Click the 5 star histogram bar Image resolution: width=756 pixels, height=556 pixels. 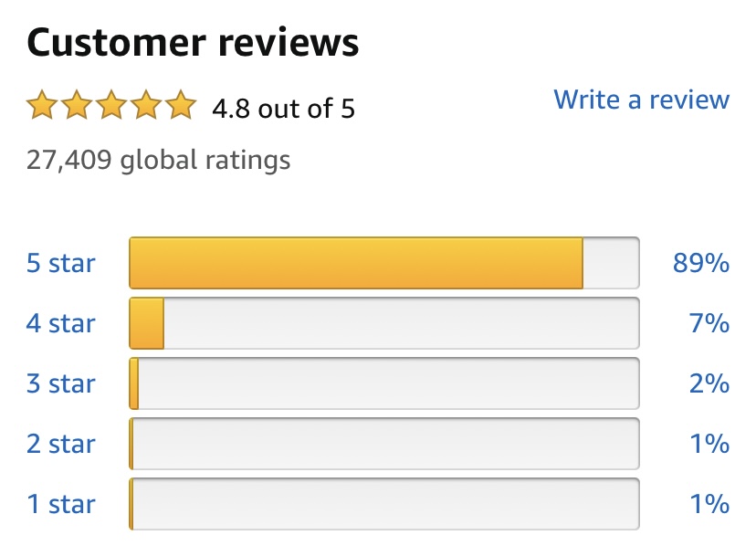point(384,263)
